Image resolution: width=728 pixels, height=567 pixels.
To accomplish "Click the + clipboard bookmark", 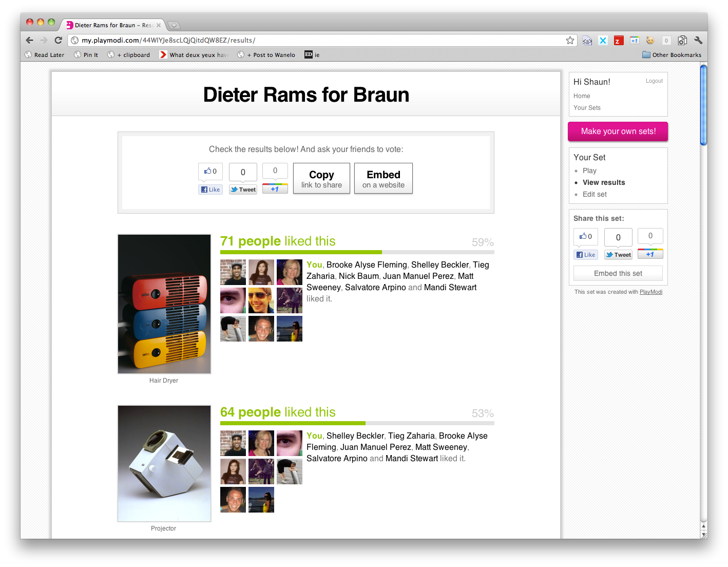I will tap(129, 54).
